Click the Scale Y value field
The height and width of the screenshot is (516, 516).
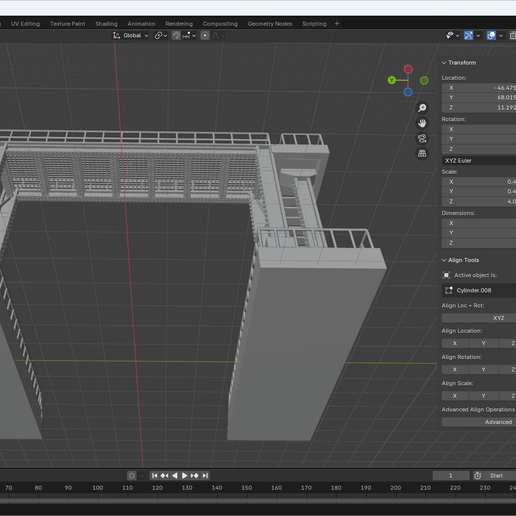pyautogui.click(x=479, y=191)
